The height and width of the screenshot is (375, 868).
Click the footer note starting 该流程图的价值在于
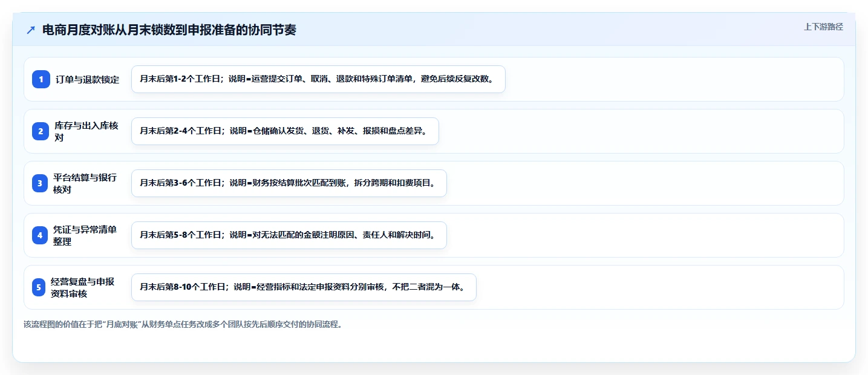[x=183, y=325]
